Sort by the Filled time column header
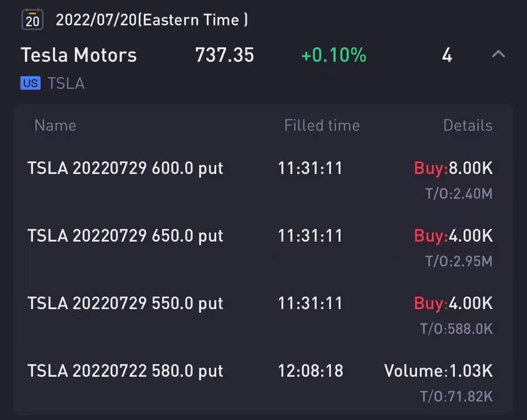This screenshot has height=420, width=527. click(322, 125)
